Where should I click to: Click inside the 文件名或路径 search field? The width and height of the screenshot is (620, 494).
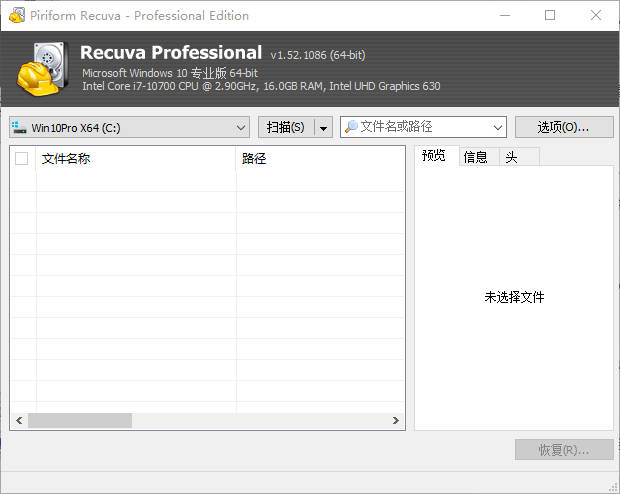[423, 127]
